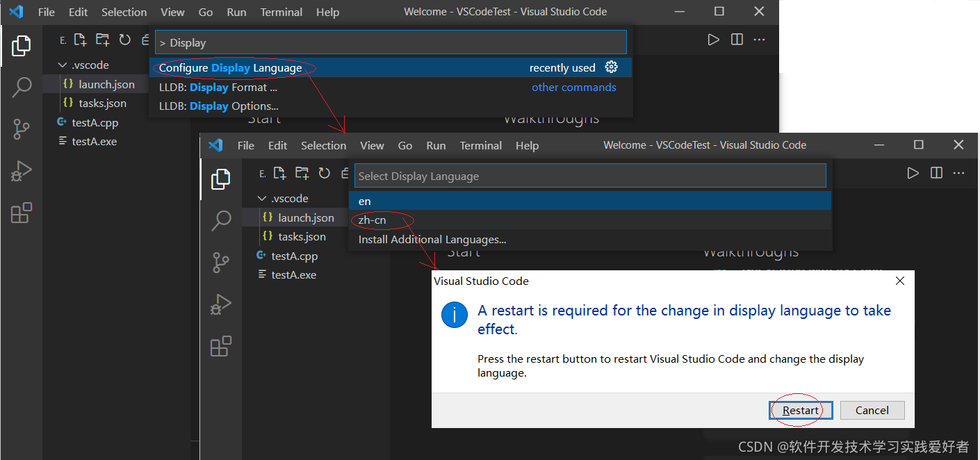Open More Actions ellipsis in front window
Image resolution: width=980 pixels, height=460 pixels.
tap(959, 173)
